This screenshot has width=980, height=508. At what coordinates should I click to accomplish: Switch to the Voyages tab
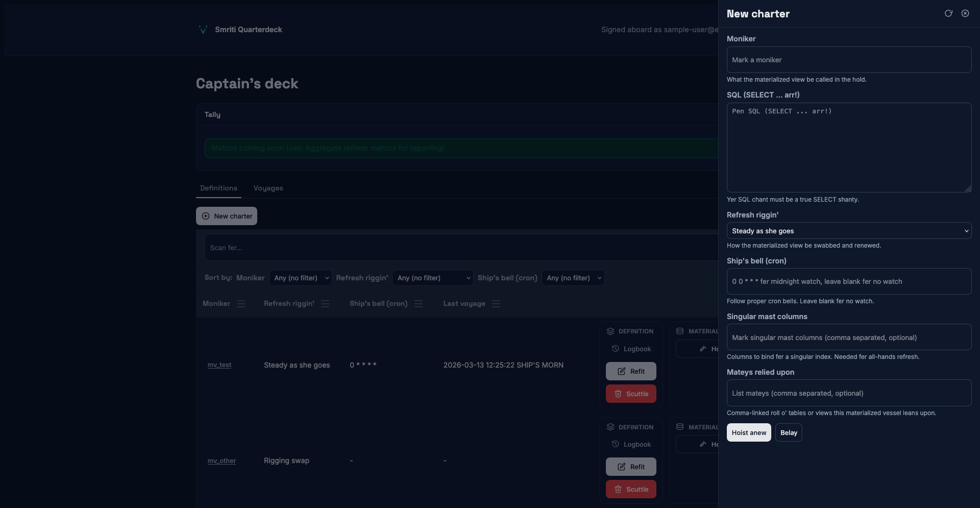(268, 188)
